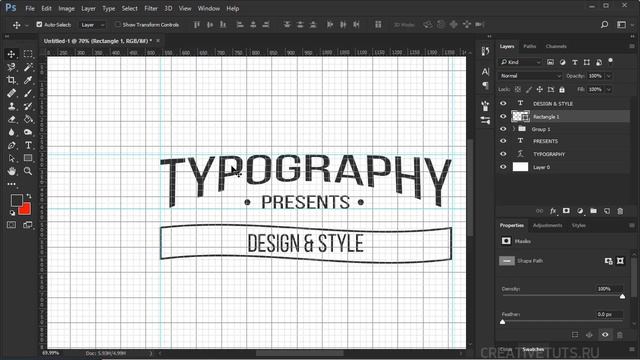The image size is (640, 360).
Task: Open the Filter menu
Action: point(151,8)
